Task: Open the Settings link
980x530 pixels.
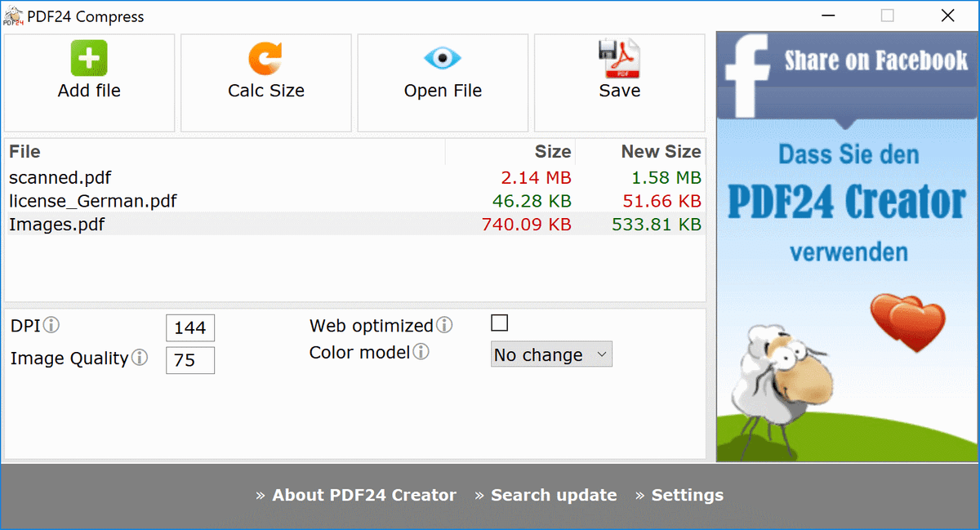Action: coord(687,495)
